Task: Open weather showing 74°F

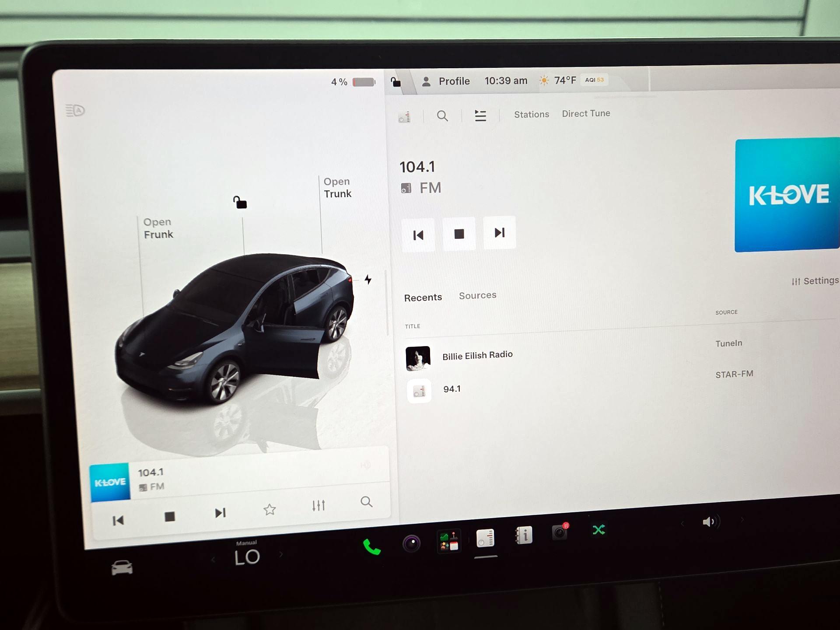Action: pos(558,80)
